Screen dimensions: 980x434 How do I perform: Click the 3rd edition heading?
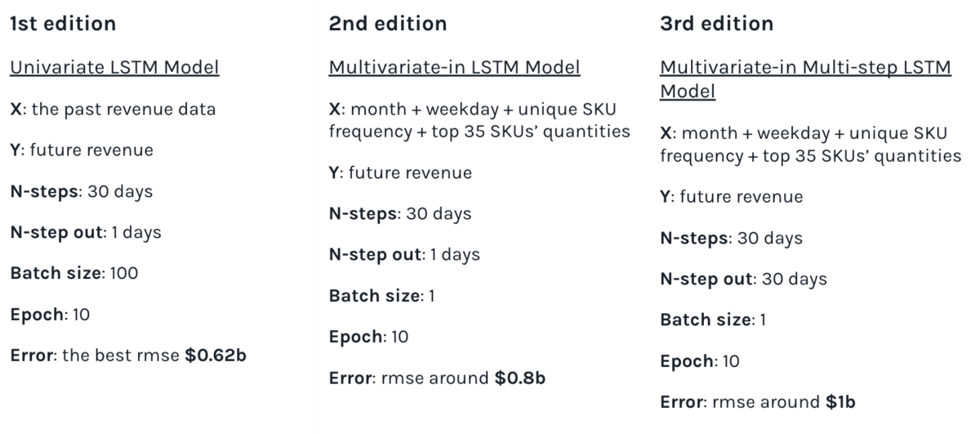[716, 25]
